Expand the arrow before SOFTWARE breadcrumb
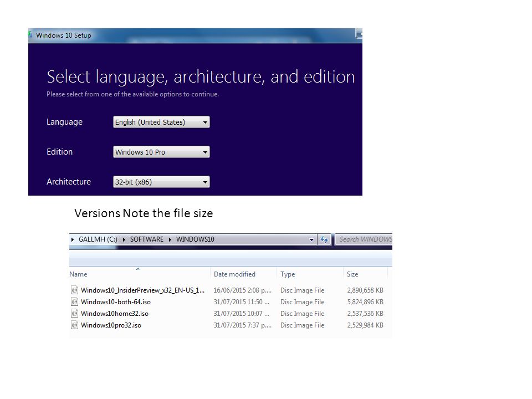The width and height of the screenshot is (532, 399). click(x=124, y=239)
